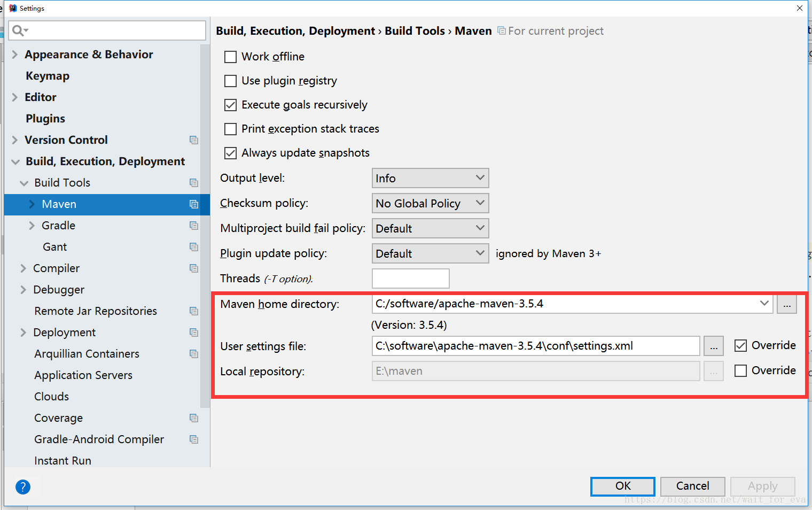Click the Cancel button
The width and height of the screenshot is (812, 510).
[x=692, y=486]
